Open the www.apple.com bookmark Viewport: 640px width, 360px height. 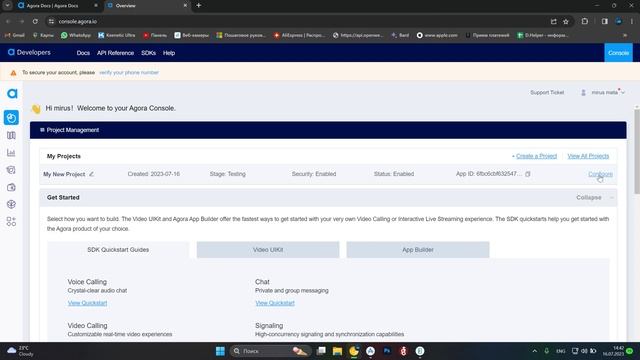click(437, 35)
